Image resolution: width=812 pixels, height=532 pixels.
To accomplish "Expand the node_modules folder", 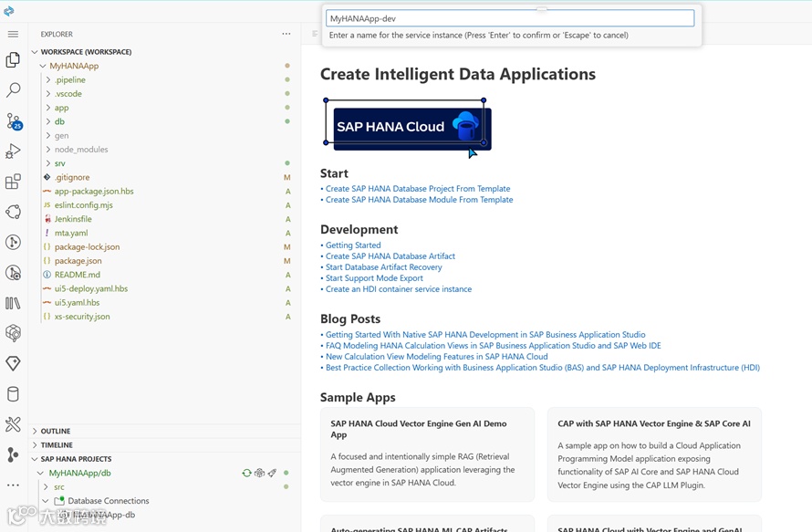I will 48,149.
